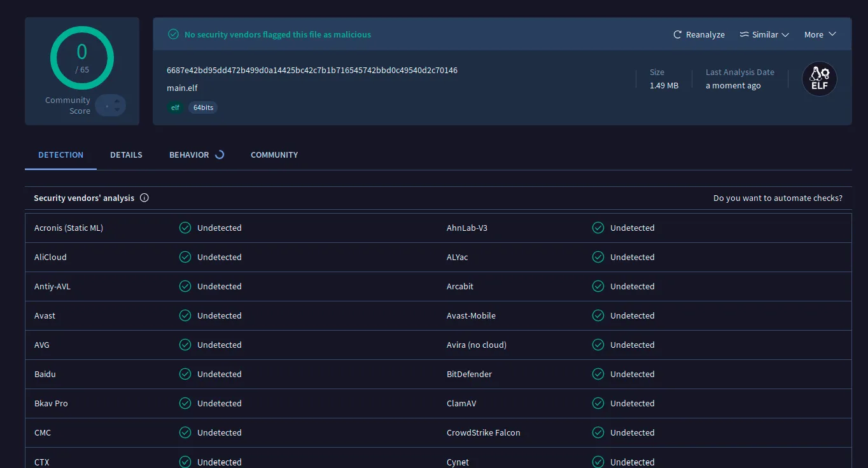Click the BitDefender vendor name

469,374
